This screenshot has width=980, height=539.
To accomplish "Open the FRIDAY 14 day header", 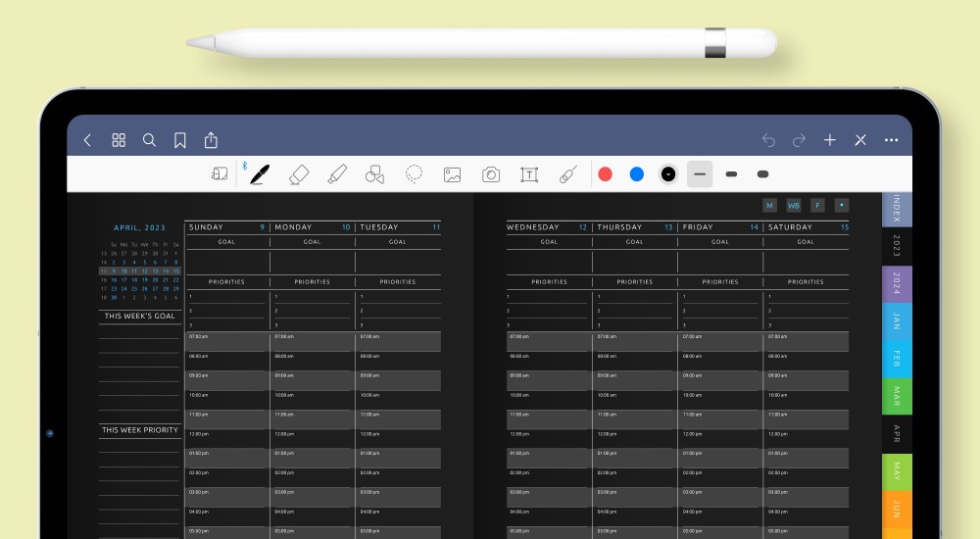I will pyautogui.click(x=720, y=227).
